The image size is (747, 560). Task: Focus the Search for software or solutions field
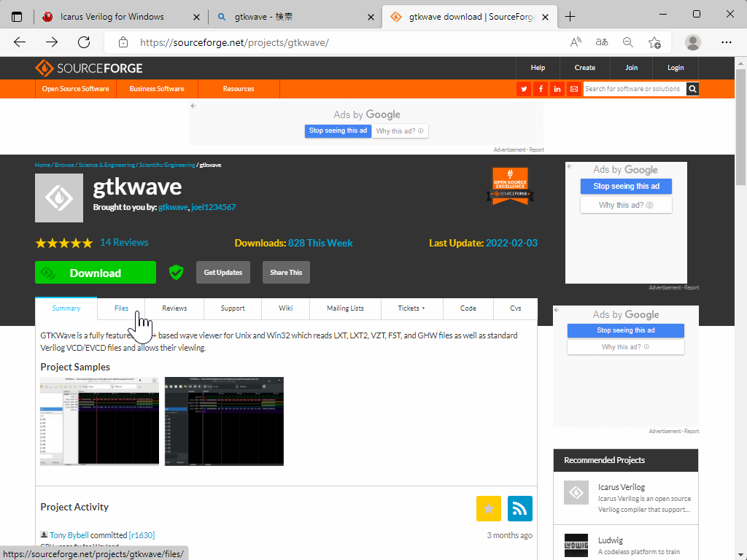click(x=635, y=89)
